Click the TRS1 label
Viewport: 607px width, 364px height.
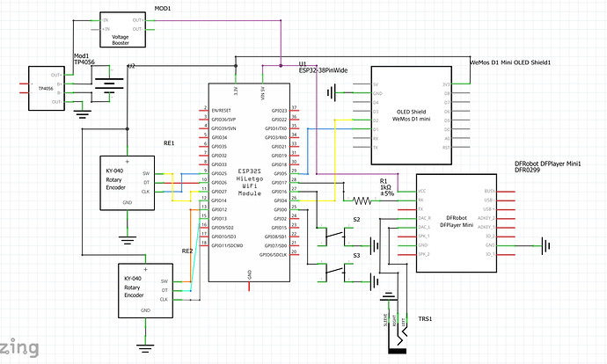click(x=425, y=319)
